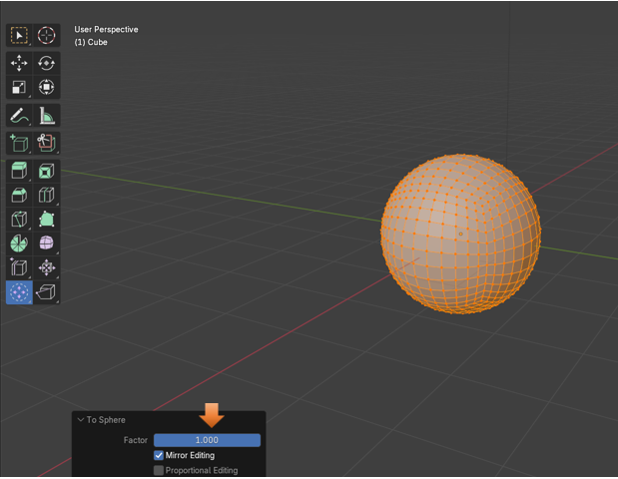
Task: Pick the Spin tool
Action: click(19, 243)
